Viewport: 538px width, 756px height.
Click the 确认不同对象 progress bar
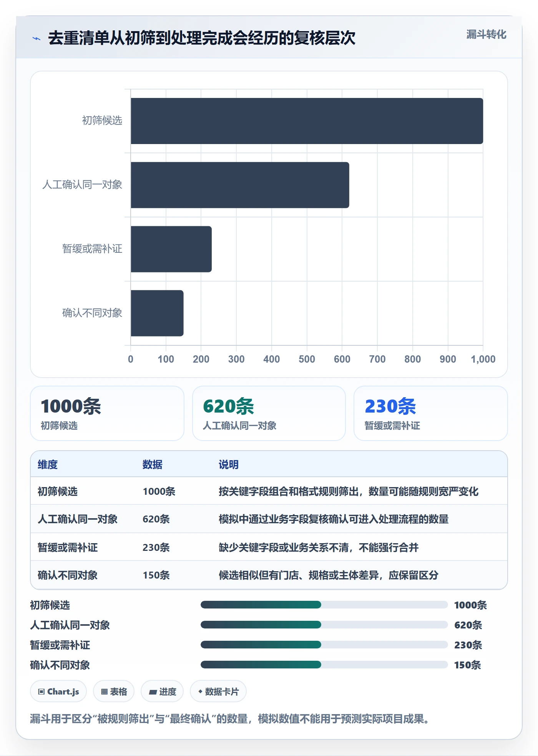coord(324,665)
